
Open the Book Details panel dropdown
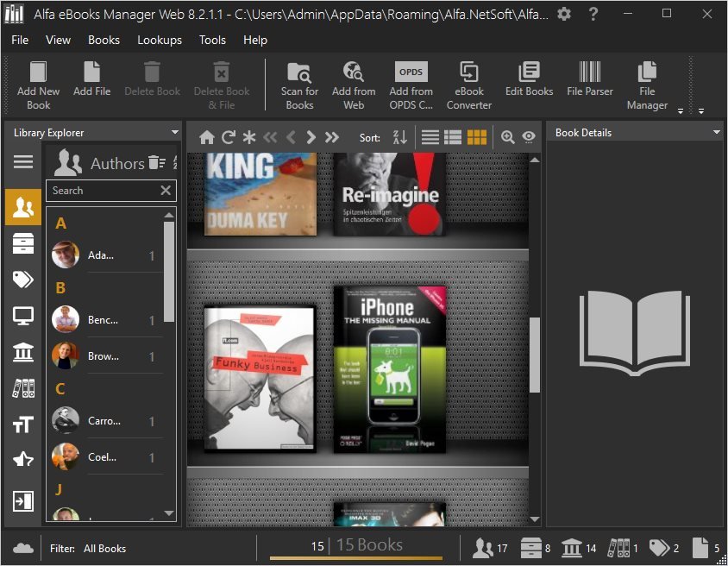pyautogui.click(x=716, y=133)
